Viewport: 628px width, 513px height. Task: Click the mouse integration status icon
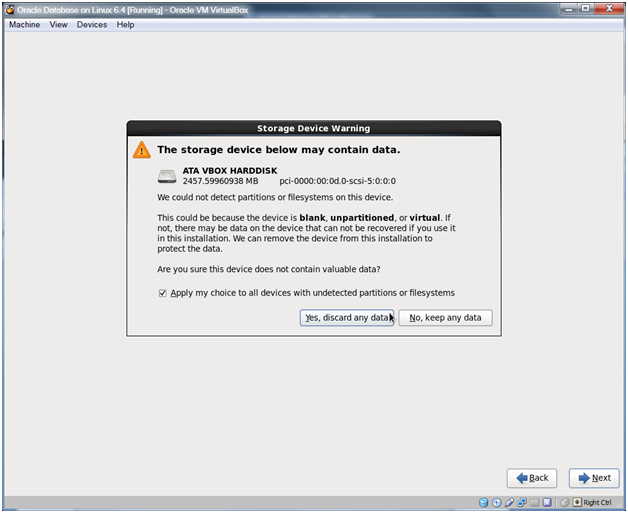point(565,504)
